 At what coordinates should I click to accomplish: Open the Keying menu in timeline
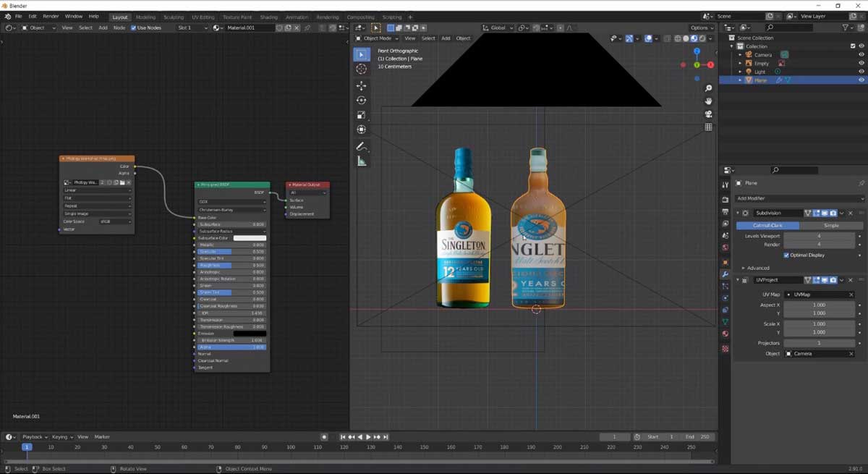(x=61, y=437)
